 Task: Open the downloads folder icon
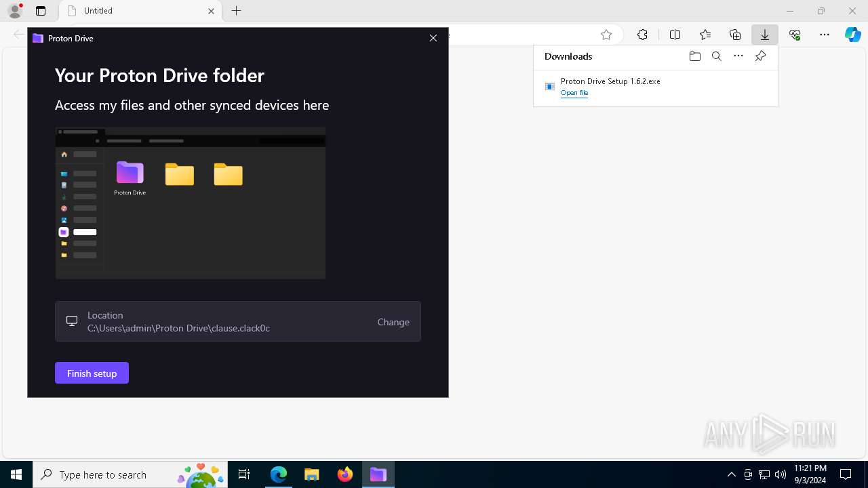(x=694, y=56)
